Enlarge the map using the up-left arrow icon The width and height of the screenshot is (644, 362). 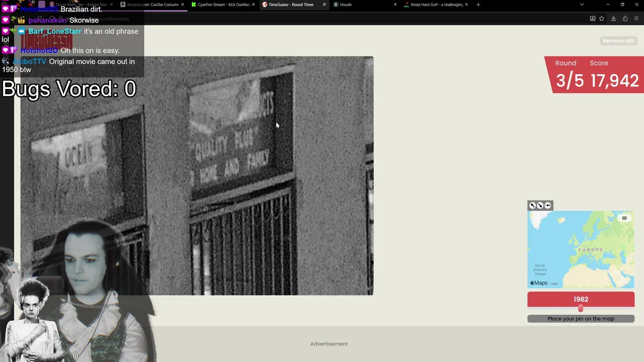pyautogui.click(x=532, y=205)
